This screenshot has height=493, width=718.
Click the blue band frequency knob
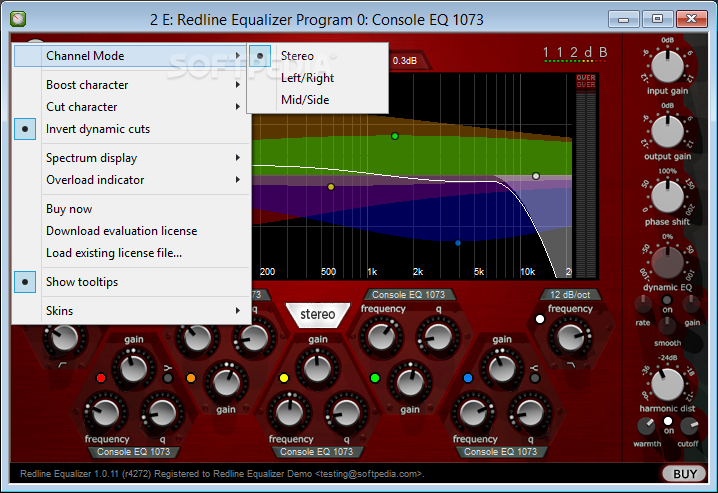click(x=473, y=412)
